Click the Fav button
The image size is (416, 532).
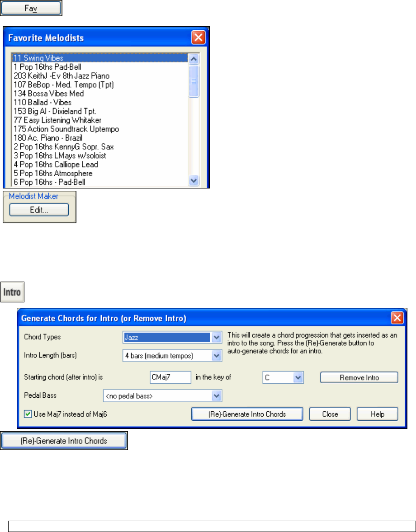click(31, 8)
